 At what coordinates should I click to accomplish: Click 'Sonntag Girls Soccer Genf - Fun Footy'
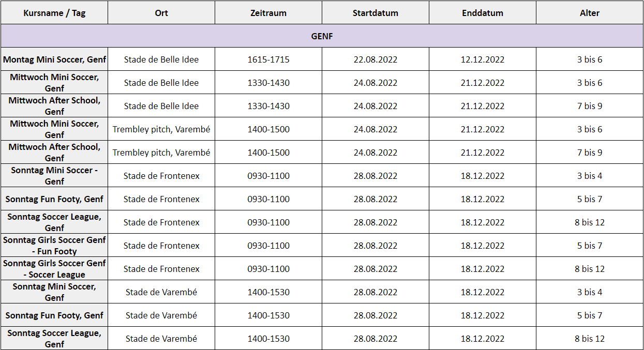coord(54,246)
